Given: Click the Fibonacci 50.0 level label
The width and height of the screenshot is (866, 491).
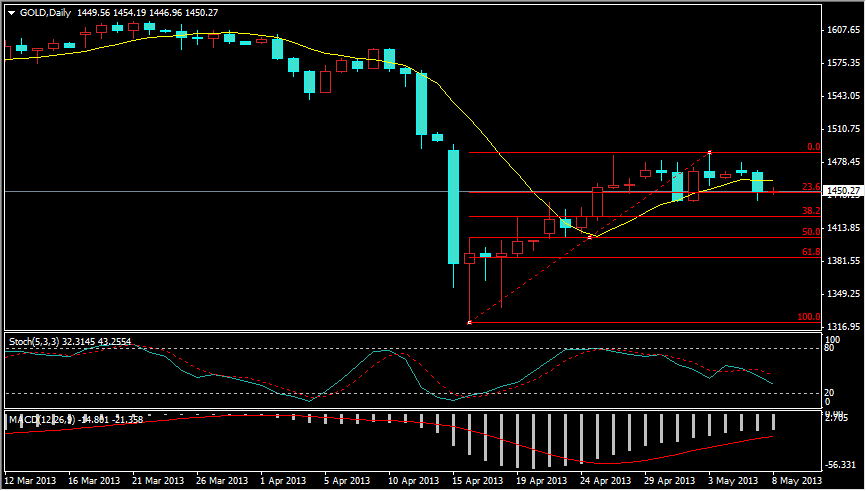Looking at the screenshot, I should 810,232.
